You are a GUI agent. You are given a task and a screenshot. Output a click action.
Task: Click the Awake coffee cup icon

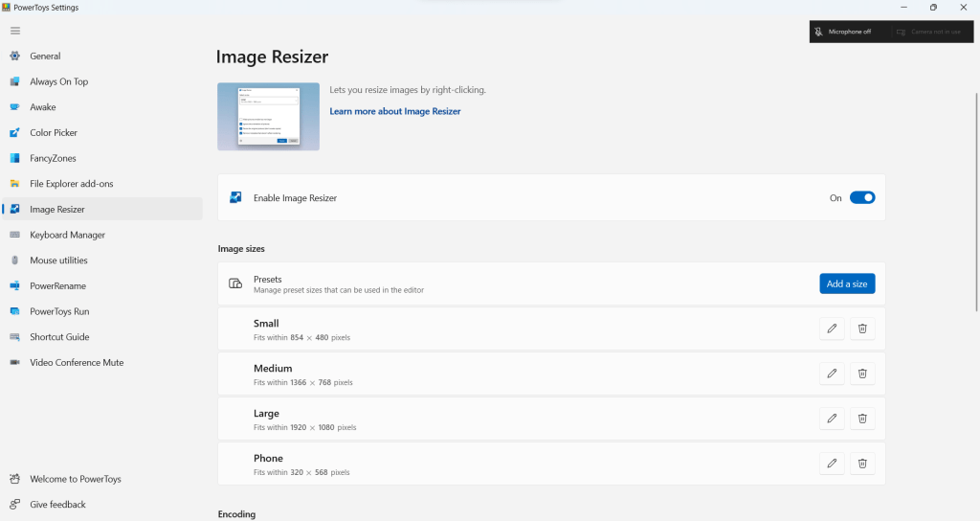point(15,107)
